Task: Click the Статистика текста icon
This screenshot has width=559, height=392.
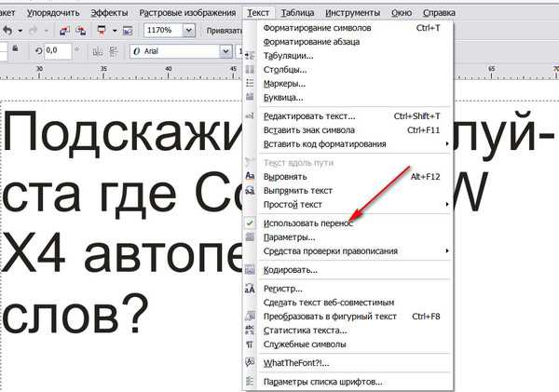Action: (x=250, y=330)
